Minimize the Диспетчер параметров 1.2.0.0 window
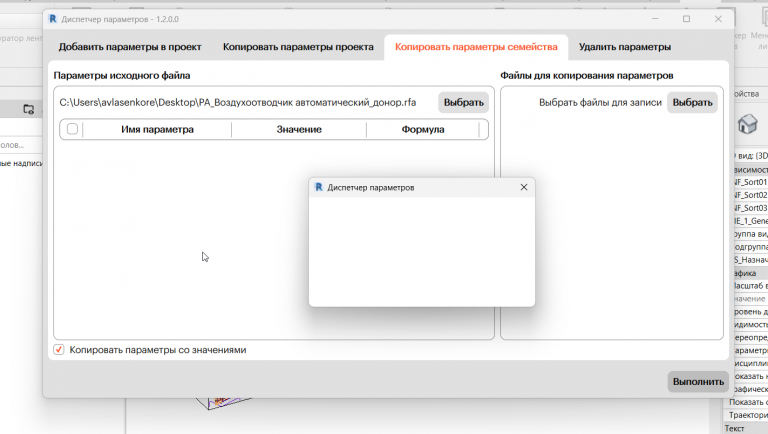 point(655,19)
